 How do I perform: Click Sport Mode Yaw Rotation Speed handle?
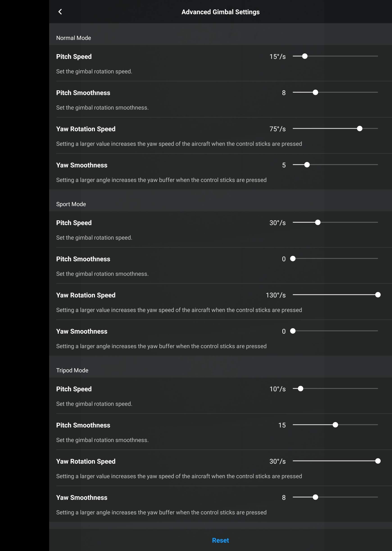[x=378, y=295]
